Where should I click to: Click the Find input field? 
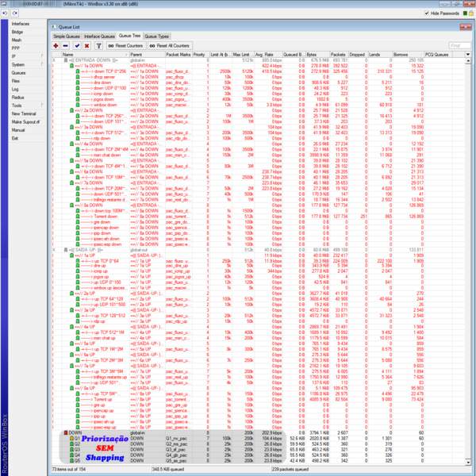(x=459, y=46)
